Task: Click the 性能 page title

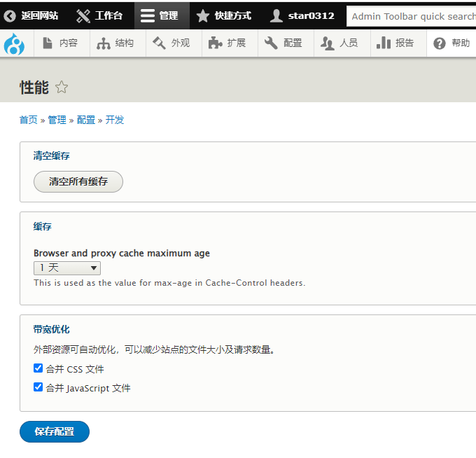Action: pyautogui.click(x=34, y=88)
